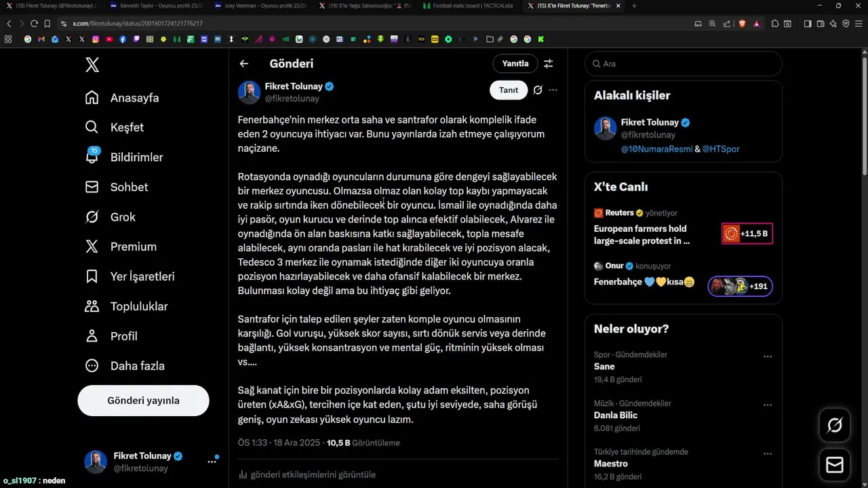
Task: Click the +11,5 B listeners badge
Action: 747,234
